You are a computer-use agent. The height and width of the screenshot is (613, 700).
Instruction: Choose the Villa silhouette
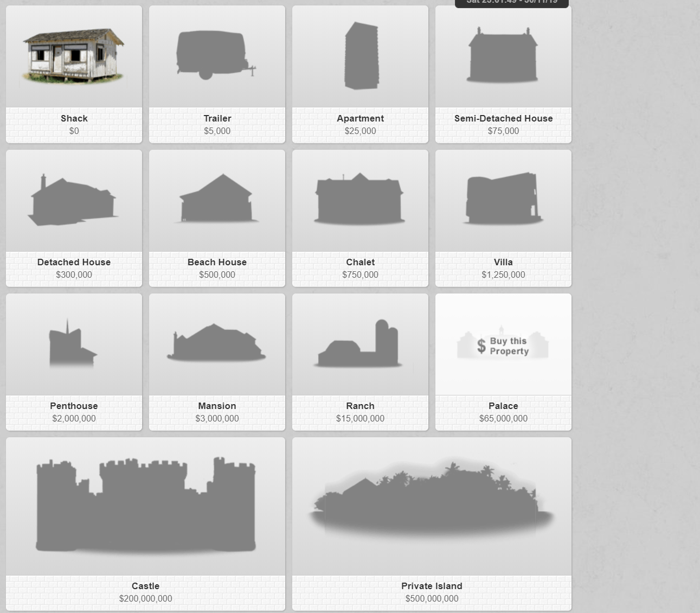coord(503,199)
